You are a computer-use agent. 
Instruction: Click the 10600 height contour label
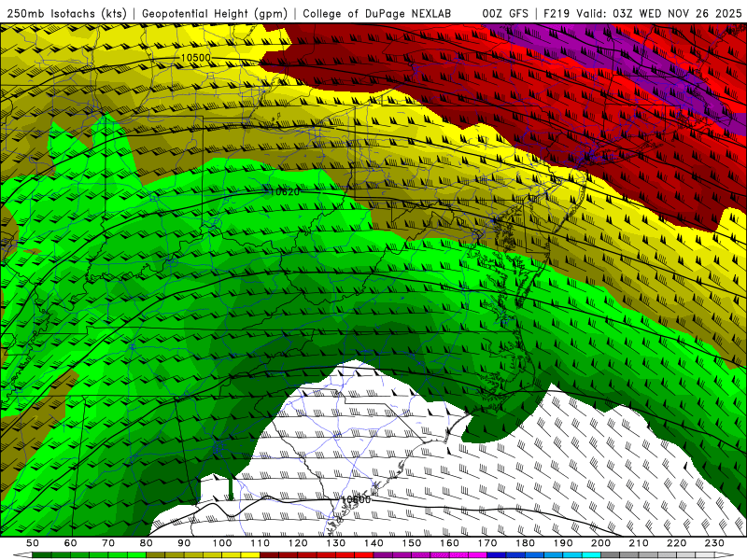point(356,499)
